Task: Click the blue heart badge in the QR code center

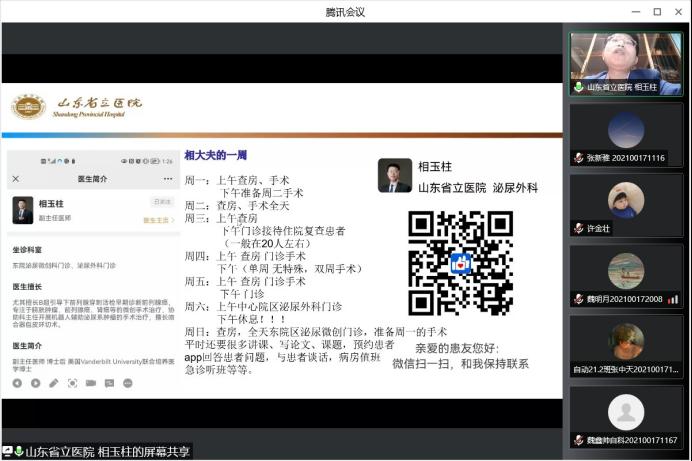Action: coord(461,263)
